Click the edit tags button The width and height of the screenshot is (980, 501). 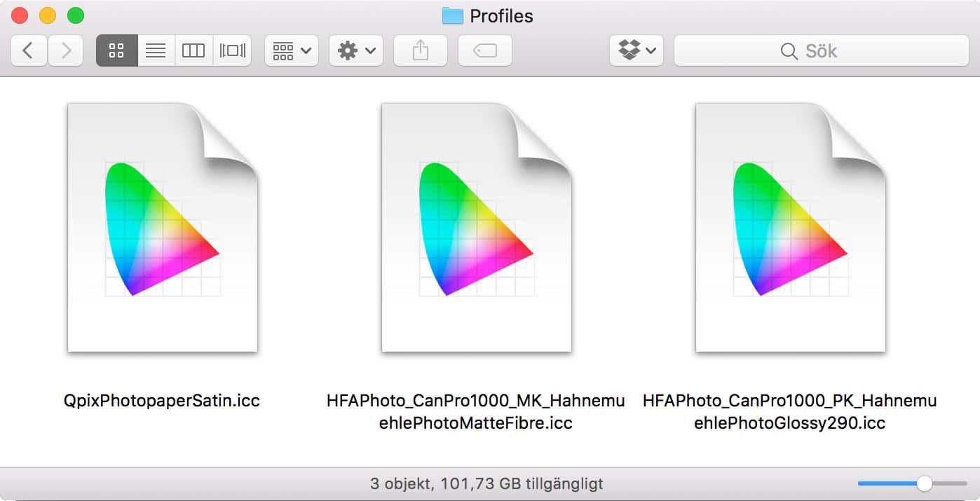(x=485, y=50)
